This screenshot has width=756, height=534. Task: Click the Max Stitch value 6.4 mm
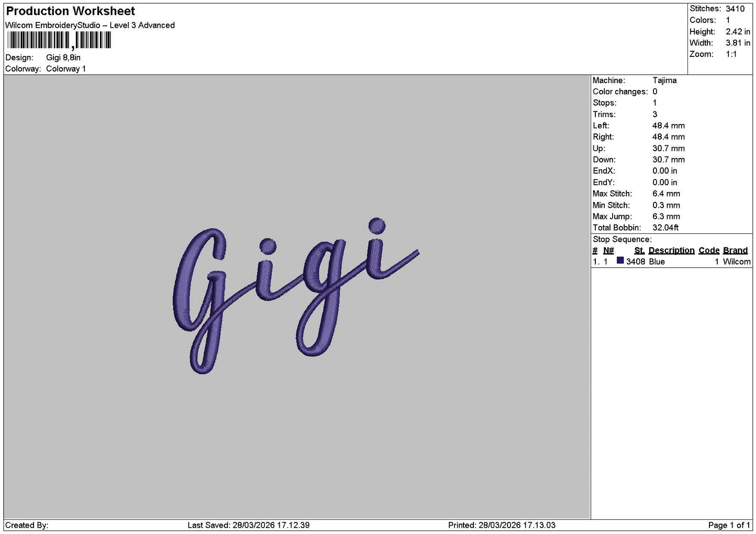[x=667, y=194]
